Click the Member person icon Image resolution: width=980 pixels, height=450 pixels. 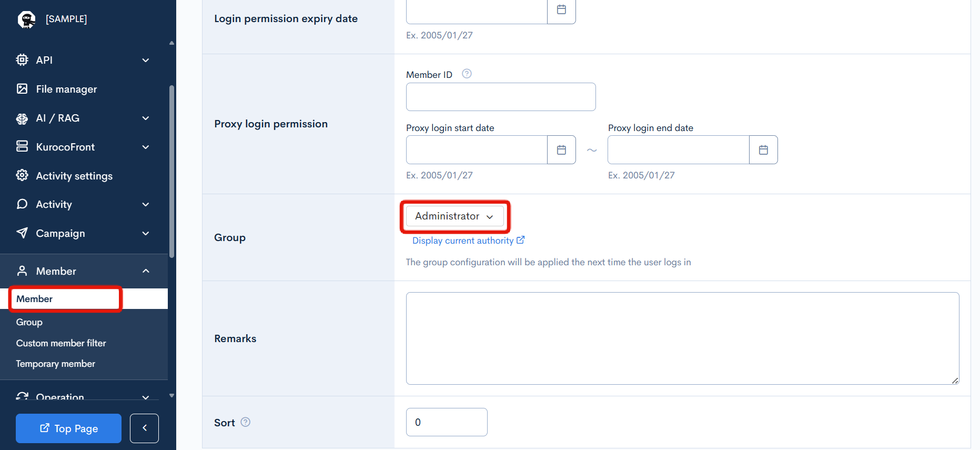click(x=22, y=271)
